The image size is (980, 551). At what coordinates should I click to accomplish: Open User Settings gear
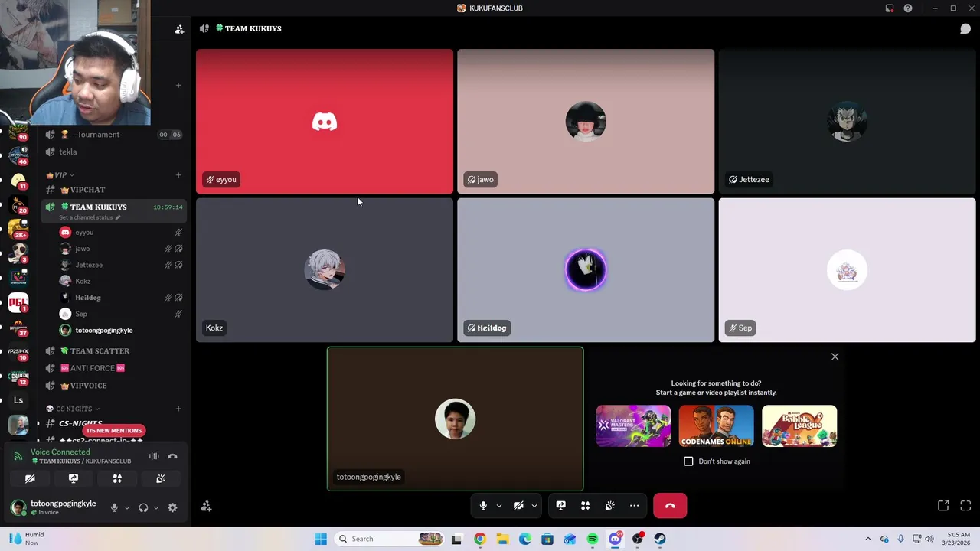pos(172,507)
